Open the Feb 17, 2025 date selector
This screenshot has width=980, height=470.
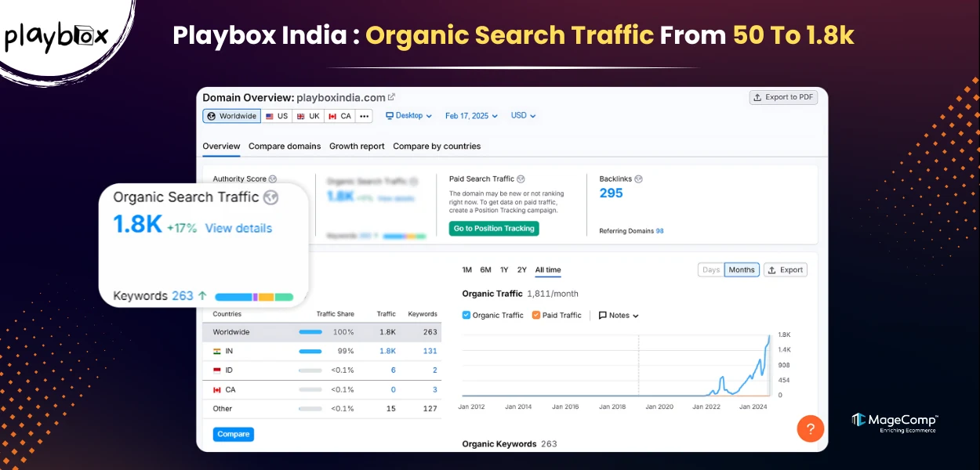(469, 115)
